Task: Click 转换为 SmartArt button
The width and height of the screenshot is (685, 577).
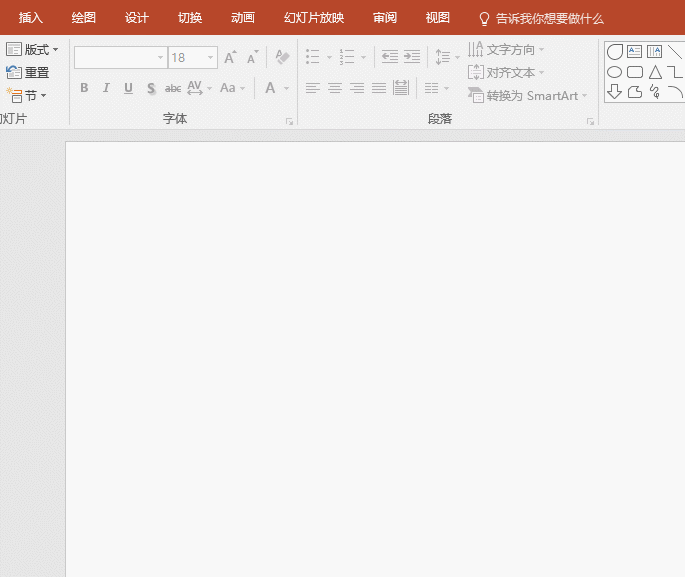Action: pos(528,96)
